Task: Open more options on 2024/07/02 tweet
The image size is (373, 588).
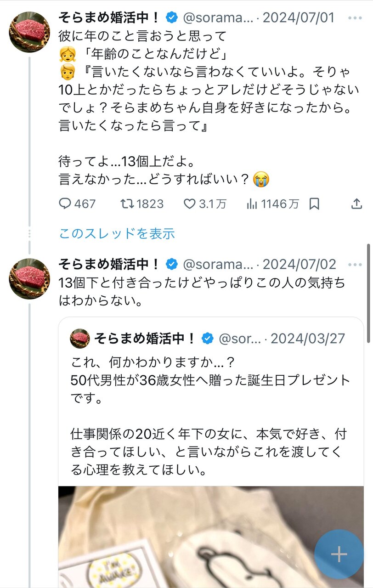Action: point(355,264)
